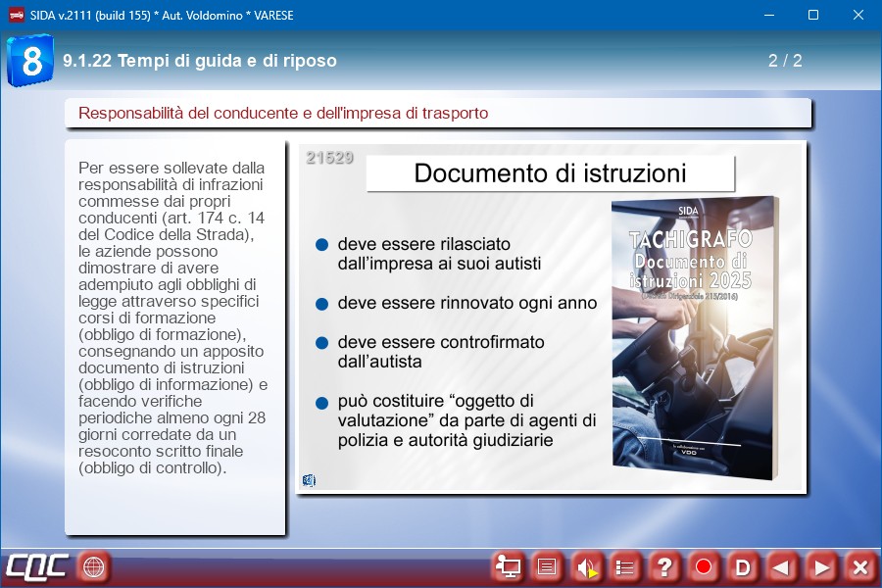
Task: Open help with the question mark icon
Action: [x=664, y=566]
